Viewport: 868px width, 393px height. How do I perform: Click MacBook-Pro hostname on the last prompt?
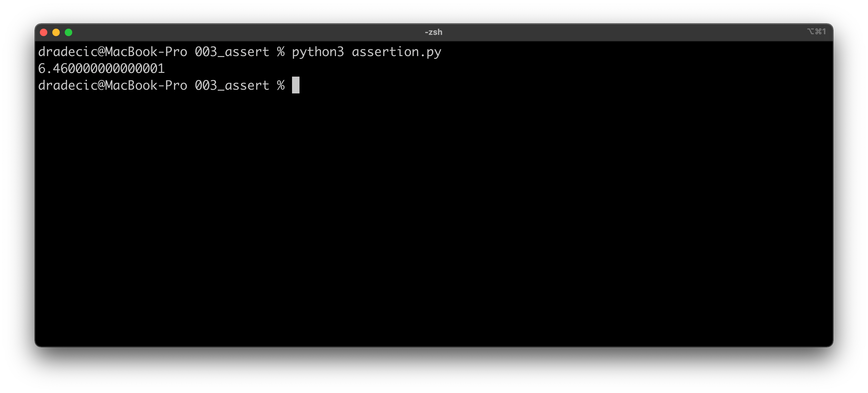pos(146,86)
